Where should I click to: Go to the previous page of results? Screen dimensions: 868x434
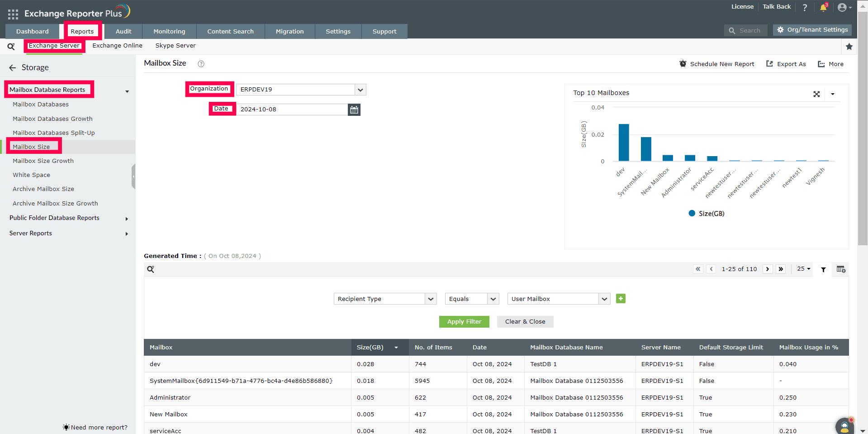tap(711, 269)
